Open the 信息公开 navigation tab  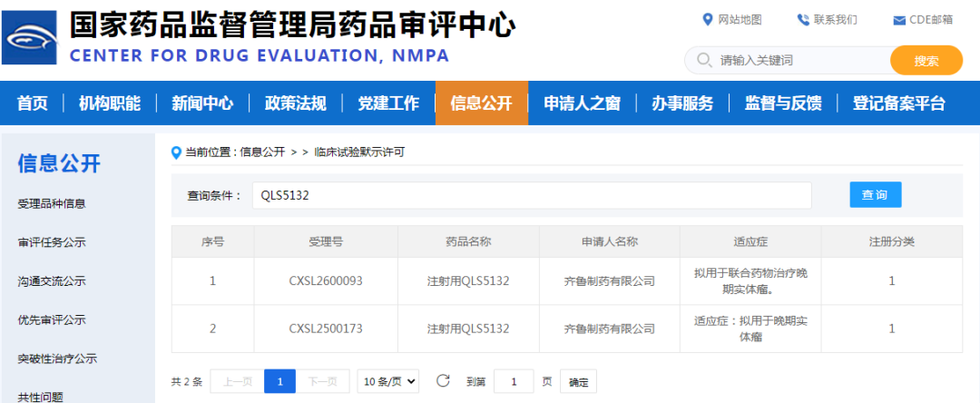click(481, 103)
